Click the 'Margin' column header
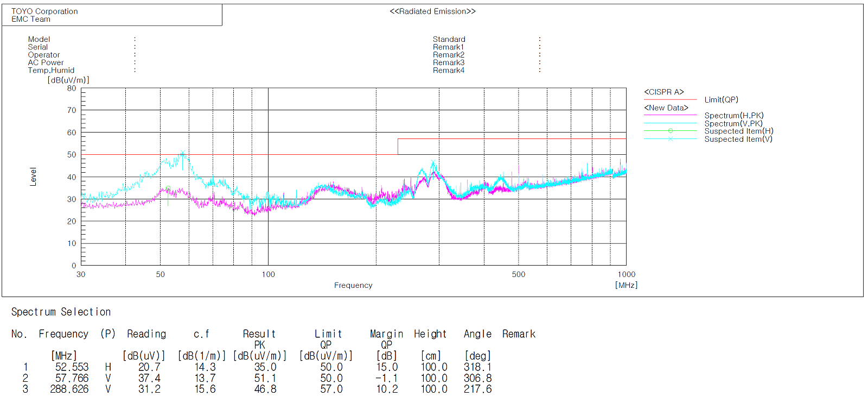 point(387,334)
